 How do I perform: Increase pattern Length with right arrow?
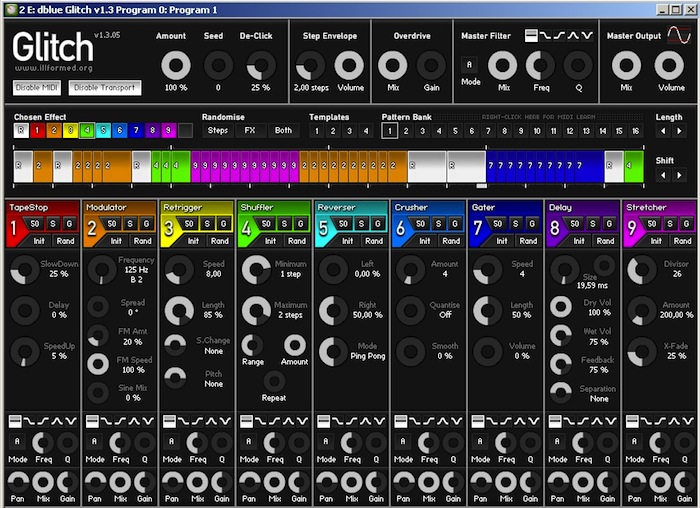click(679, 131)
